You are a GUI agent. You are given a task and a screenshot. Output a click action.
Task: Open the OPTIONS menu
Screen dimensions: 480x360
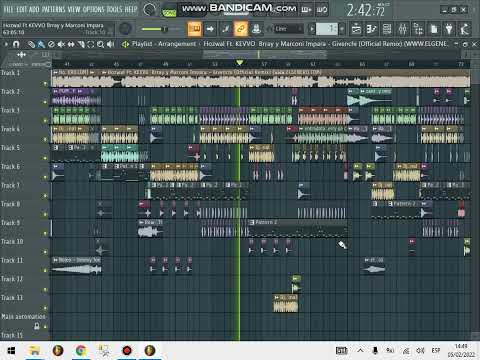[x=94, y=9]
